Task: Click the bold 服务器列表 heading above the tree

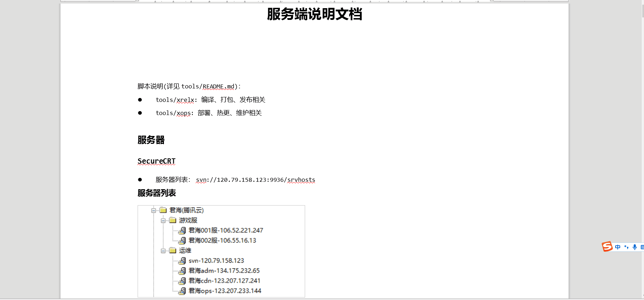Action: pyautogui.click(x=157, y=193)
